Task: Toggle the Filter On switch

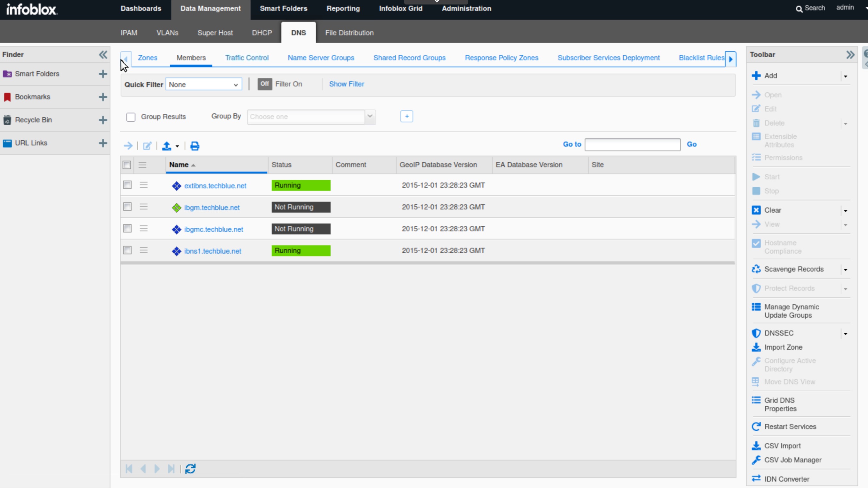Action: 264,84
